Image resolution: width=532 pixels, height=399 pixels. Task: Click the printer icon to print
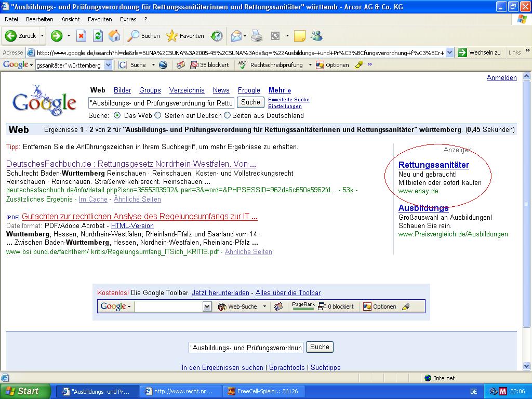click(x=257, y=36)
